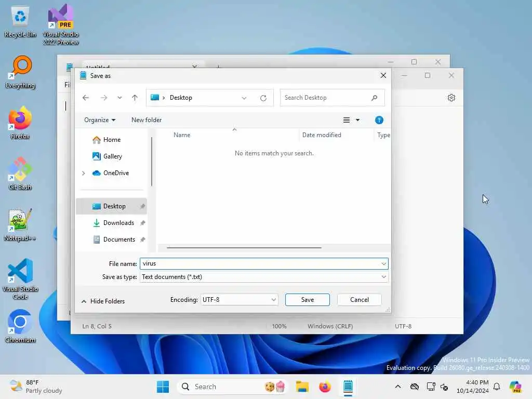Open Firefox from the taskbar
Screen dimensions: 532x399
(x=325, y=387)
